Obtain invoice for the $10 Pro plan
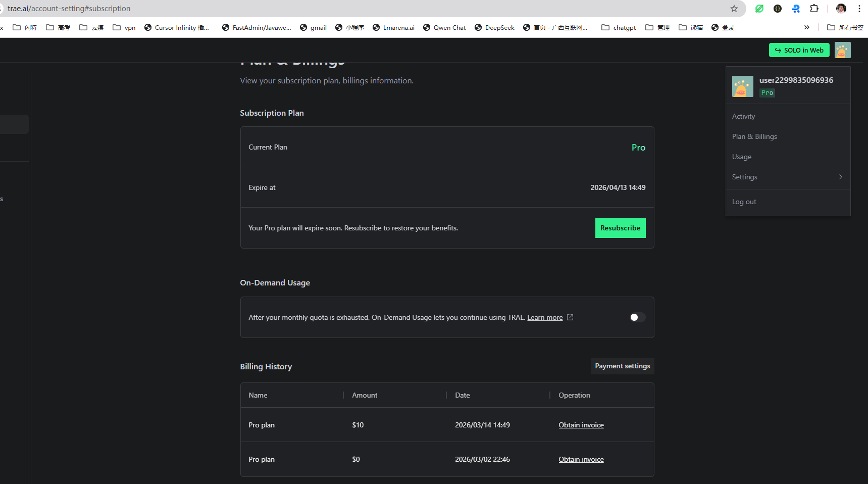 [x=581, y=425]
